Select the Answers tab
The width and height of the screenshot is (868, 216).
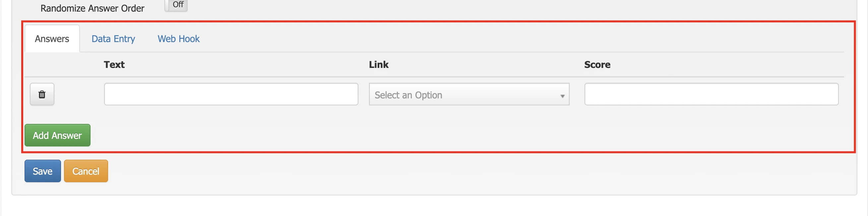click(51, 38)
